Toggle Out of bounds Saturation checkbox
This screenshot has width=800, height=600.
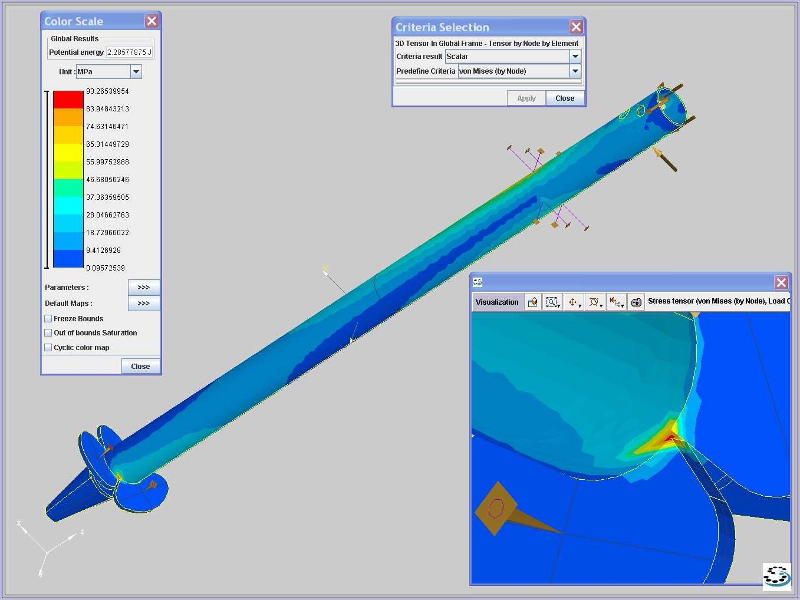tap(48, 333)
